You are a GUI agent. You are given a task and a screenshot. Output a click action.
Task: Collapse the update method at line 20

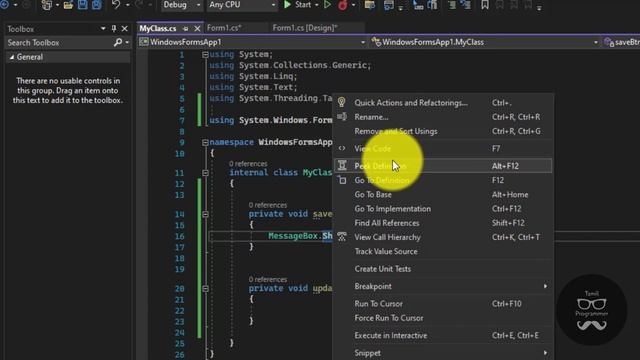205,289
